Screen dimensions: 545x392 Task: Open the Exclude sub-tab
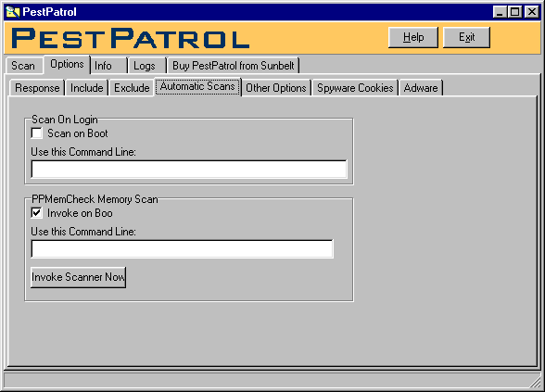coord(132,88)
